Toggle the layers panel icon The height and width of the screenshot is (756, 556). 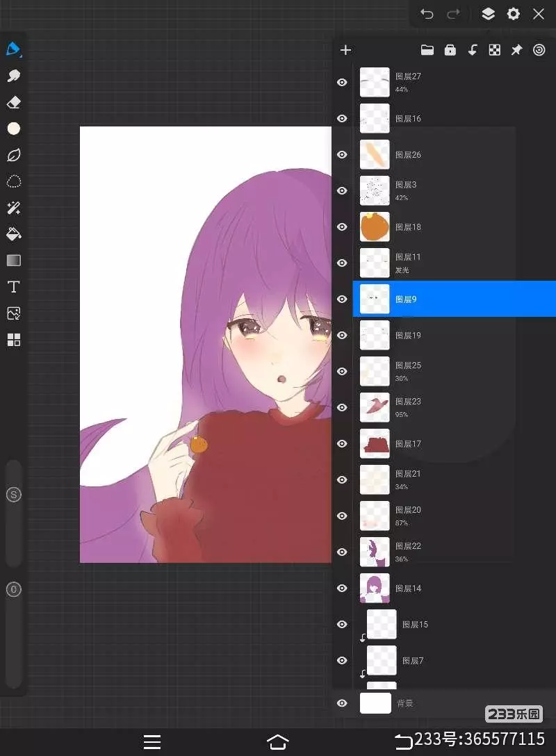coord(488,14)
